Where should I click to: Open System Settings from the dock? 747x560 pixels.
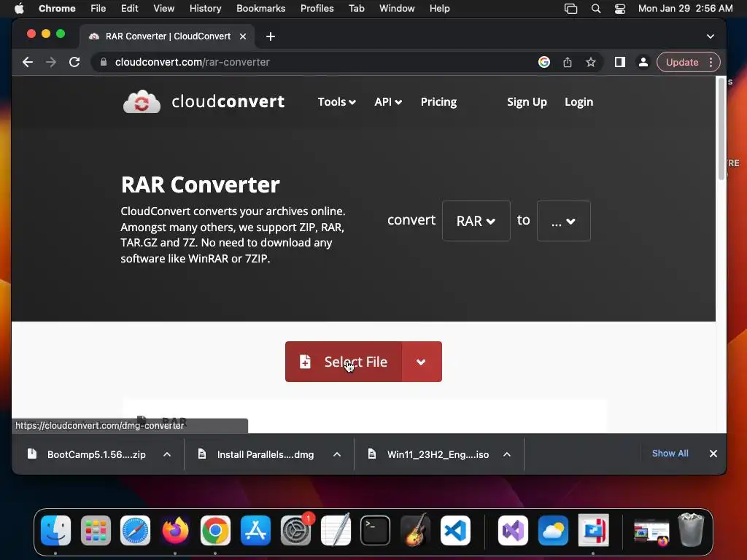point(296,531)
